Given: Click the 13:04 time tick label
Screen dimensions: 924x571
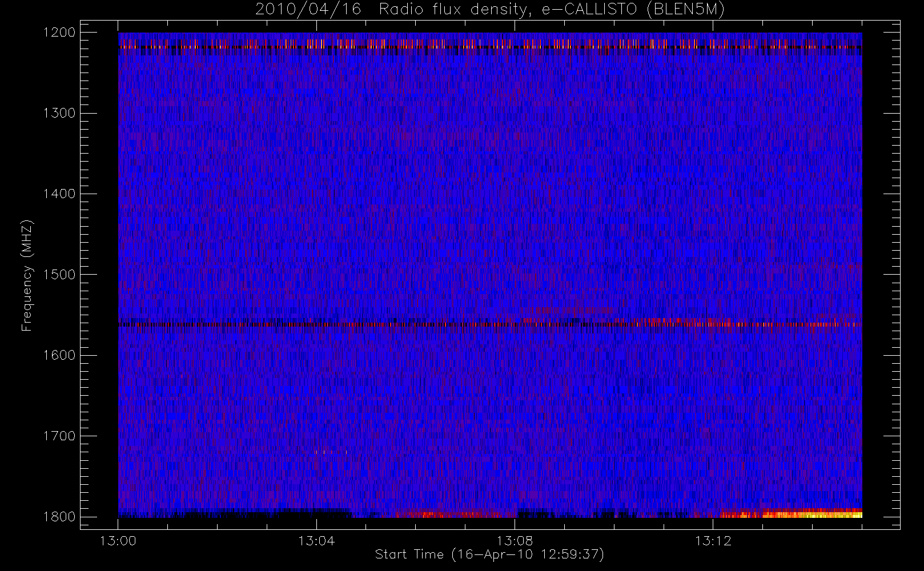Looking at the screenshot, I should pos(316,541).
